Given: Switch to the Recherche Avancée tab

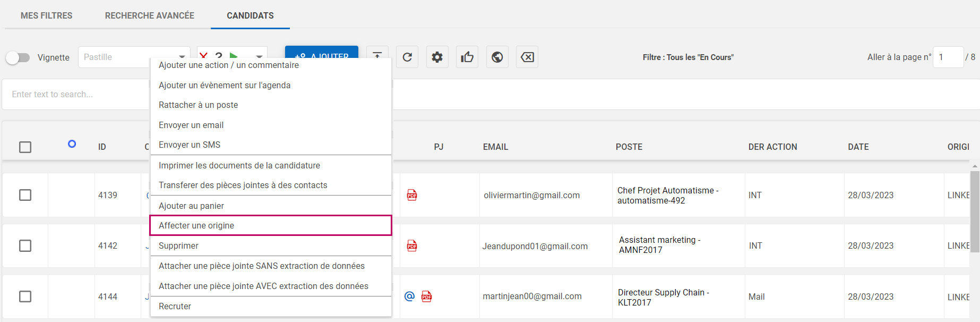Looking at the screenshot, I should pyautogui.click(x=149, y=15).
